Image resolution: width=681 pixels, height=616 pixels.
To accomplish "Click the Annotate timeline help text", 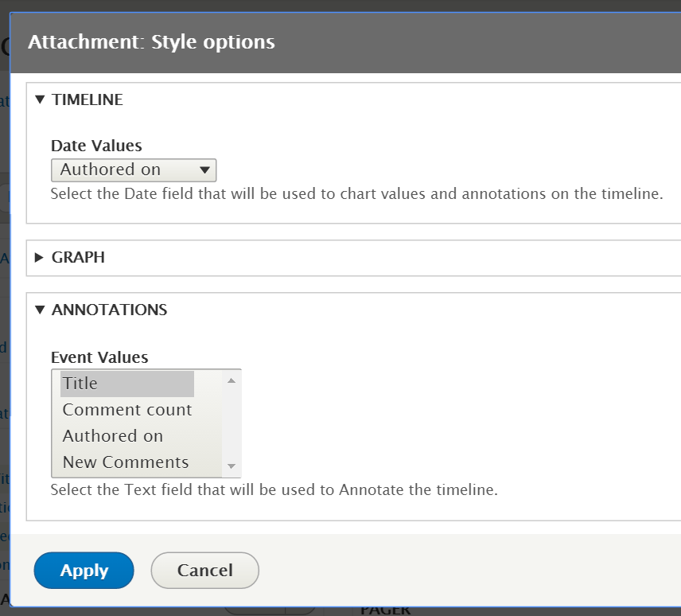I will (x=274, y=489).
